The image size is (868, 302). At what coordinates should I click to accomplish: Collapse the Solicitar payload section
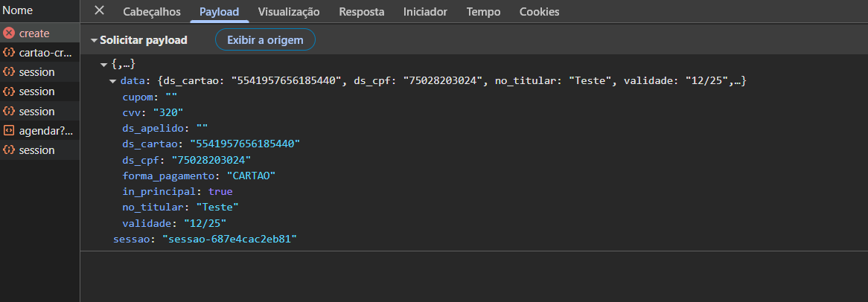(94, 40)
